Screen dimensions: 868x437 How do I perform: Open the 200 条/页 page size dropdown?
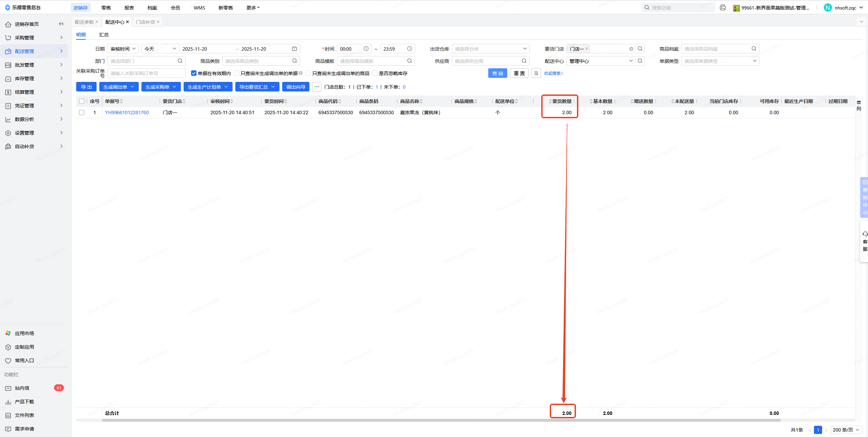846,430
